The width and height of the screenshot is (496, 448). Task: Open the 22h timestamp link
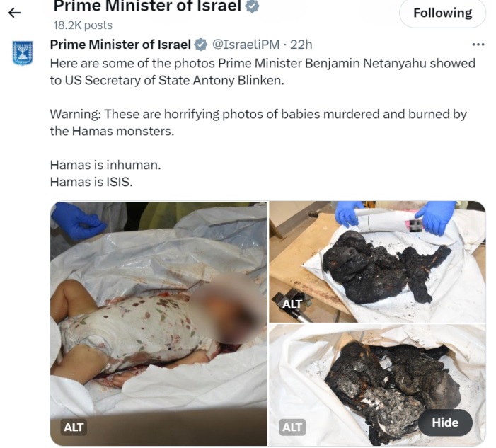tap(301, 45)
